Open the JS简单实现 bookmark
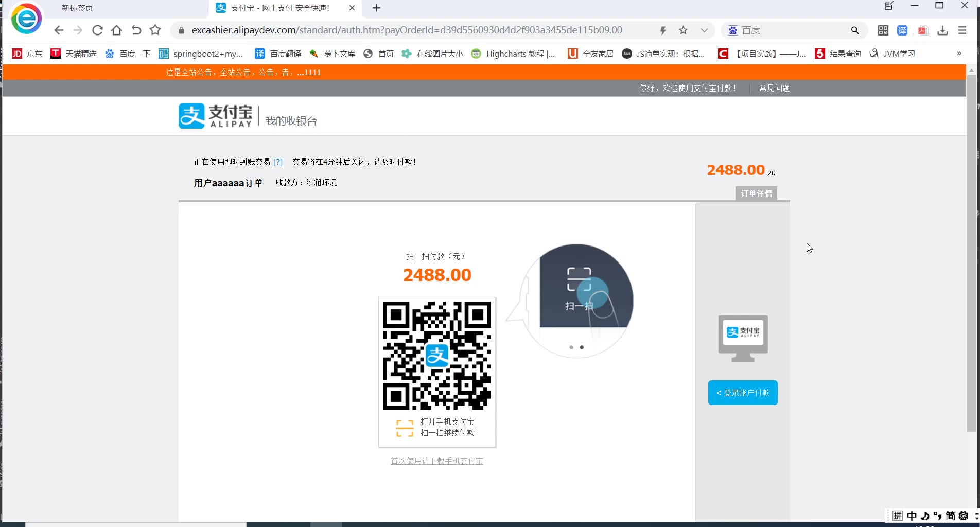Viewport: 980px width, 527px height. 663,54
